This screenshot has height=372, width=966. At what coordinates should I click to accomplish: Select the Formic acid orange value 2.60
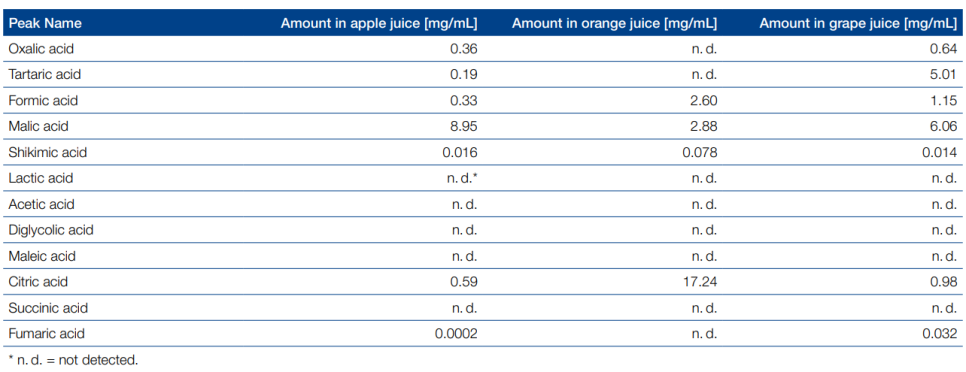pos(704,100)
